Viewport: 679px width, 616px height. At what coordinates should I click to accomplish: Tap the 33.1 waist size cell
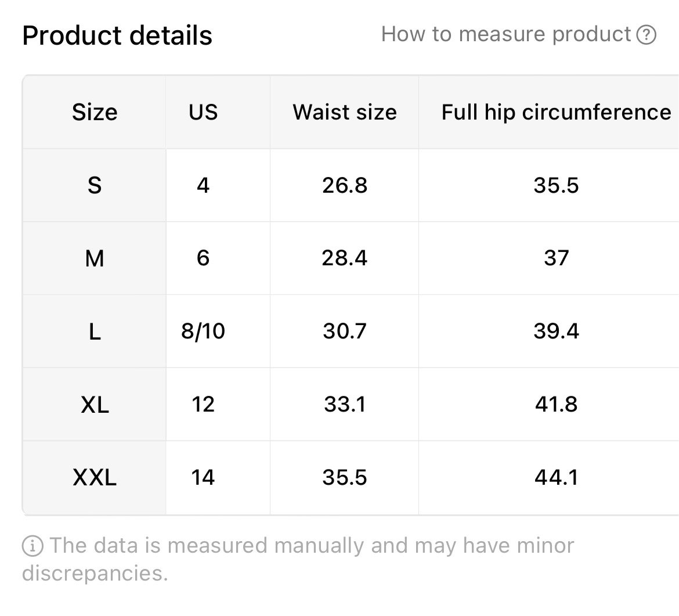pyautogui.click(x=345, y=405)
